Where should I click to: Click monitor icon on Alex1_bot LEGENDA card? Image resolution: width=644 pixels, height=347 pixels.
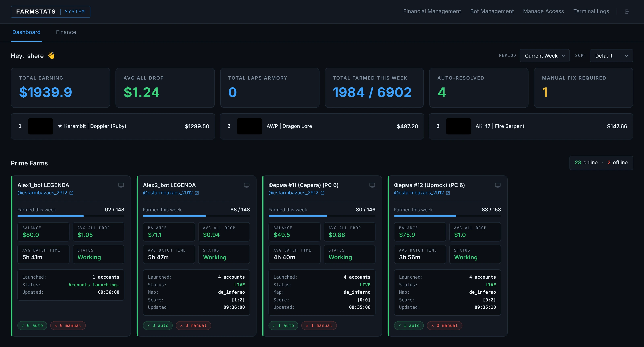point(121,185)
